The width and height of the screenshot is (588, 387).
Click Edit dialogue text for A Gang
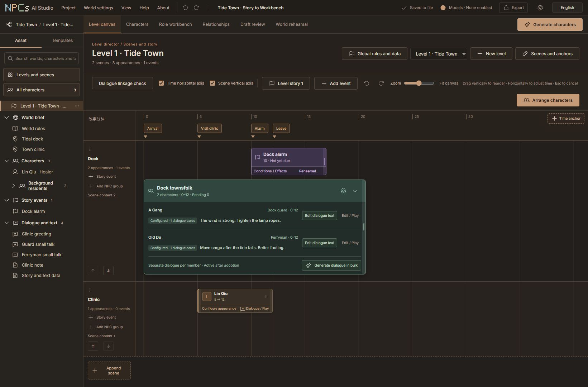[x=320, y=216]
